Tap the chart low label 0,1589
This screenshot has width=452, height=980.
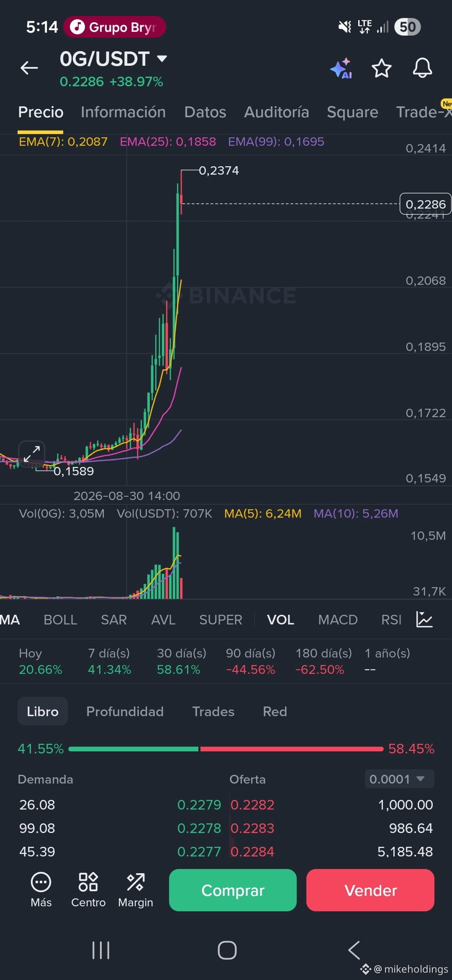74,471
